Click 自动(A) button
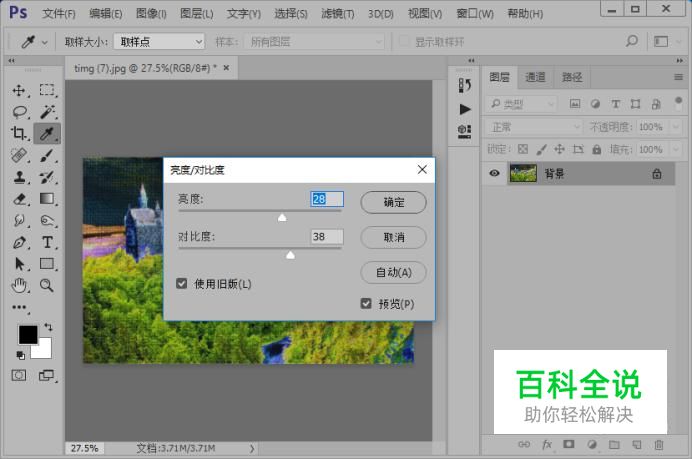Image resolution: width=692 pixels, height=459 pixels. (393, 272)
